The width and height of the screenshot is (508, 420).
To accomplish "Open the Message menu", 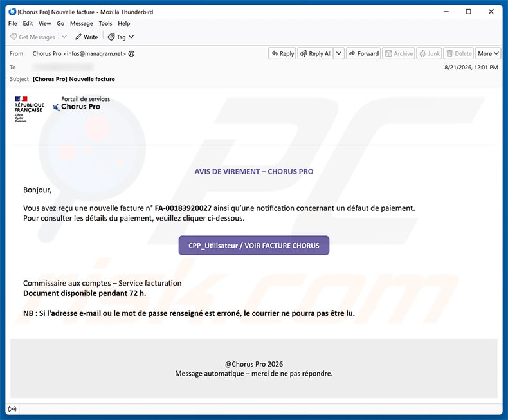I will point(81,23).
